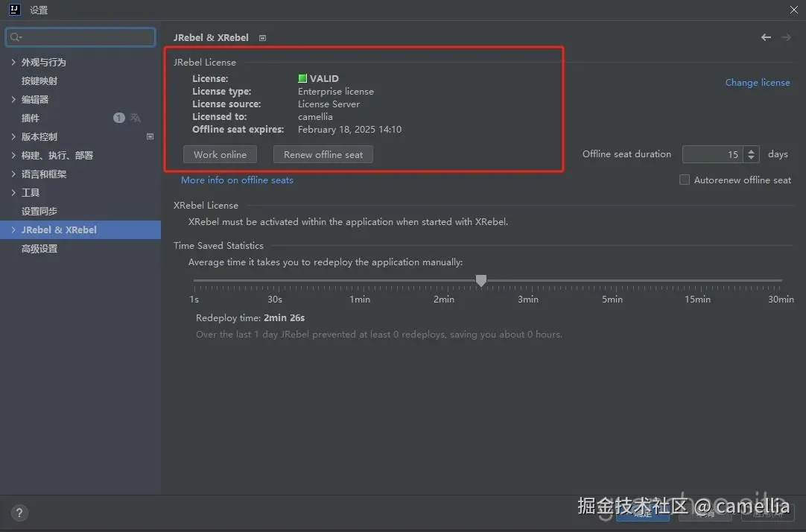806x532 pixels.
Task: Click the Work online button
Action: coord(220,154)
